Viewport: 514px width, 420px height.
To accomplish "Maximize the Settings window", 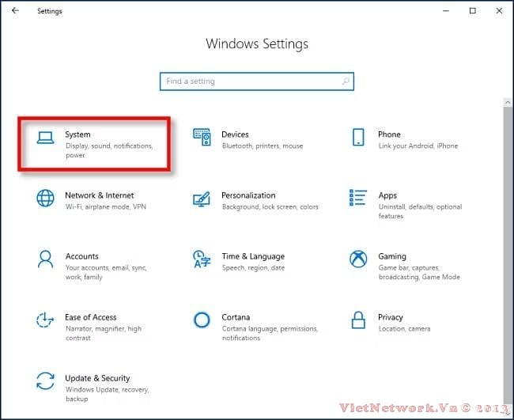I will pos(473,11).
